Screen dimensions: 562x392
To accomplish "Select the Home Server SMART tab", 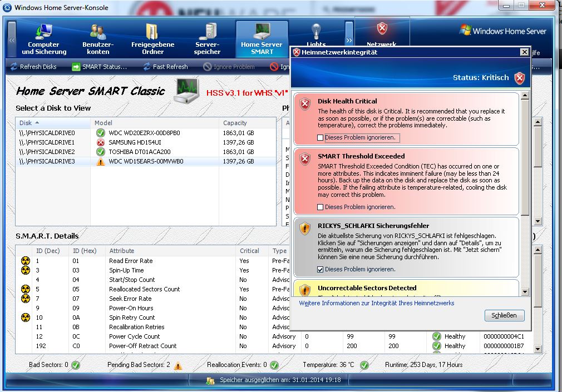I will [262, 39].
